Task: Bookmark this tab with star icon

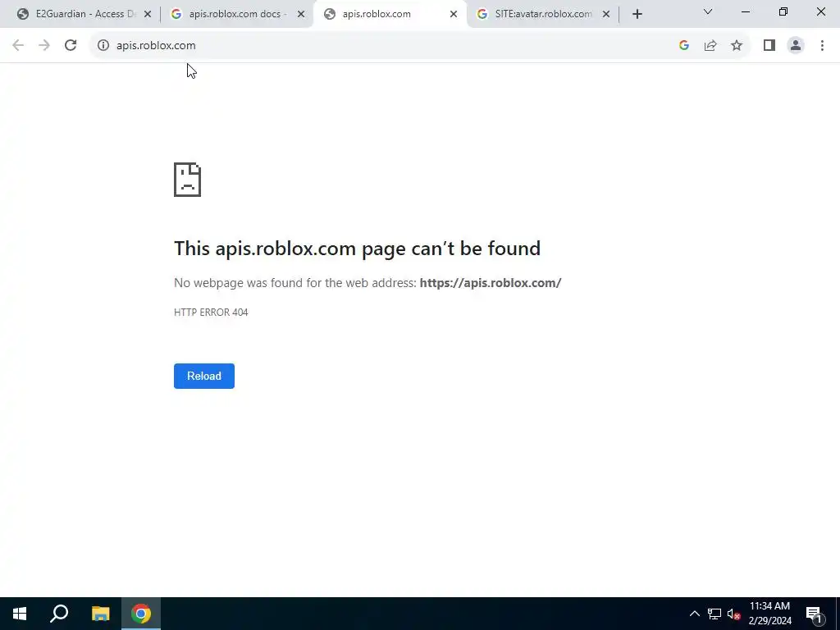Action: click(737, 46)
